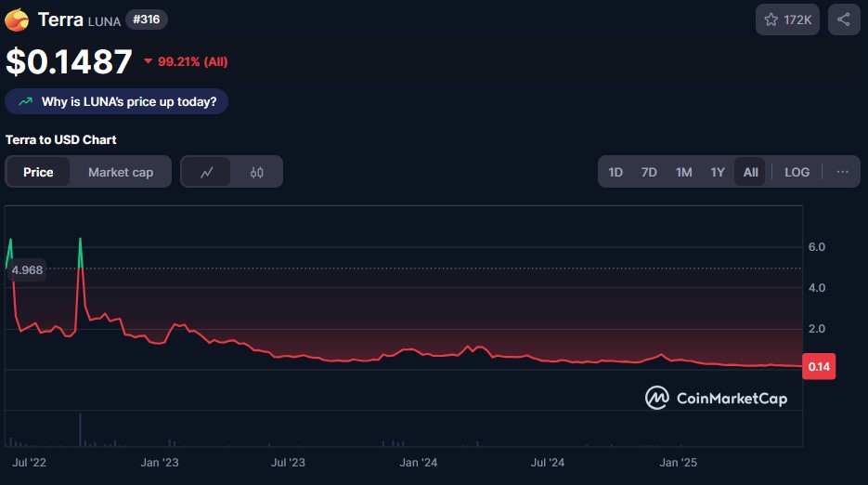Set chart range to 7D
Viewport: 868px width, 485px height.
(649, 172)
